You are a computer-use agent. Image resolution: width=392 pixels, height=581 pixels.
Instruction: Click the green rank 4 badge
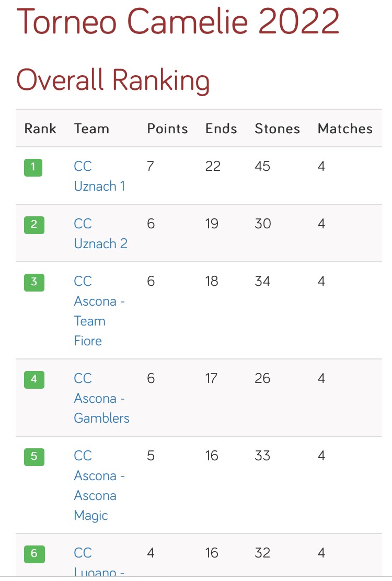34,379
